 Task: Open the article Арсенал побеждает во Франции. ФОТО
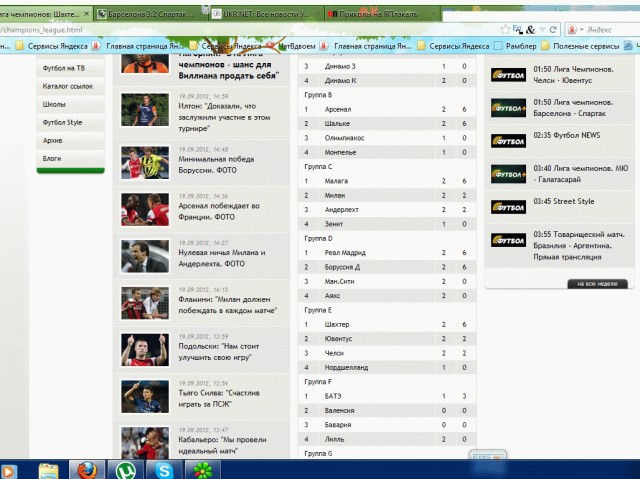(x=219, y=211)
